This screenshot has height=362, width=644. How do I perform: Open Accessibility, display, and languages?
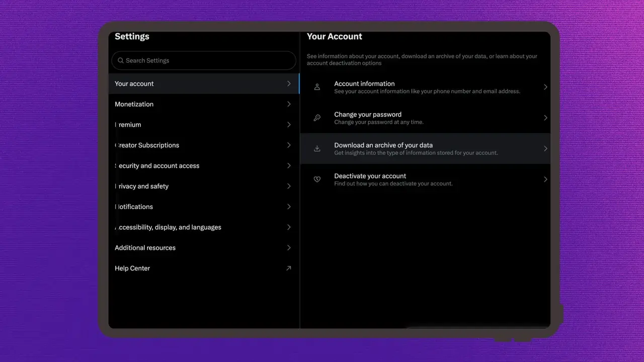[x=168, y=227]
